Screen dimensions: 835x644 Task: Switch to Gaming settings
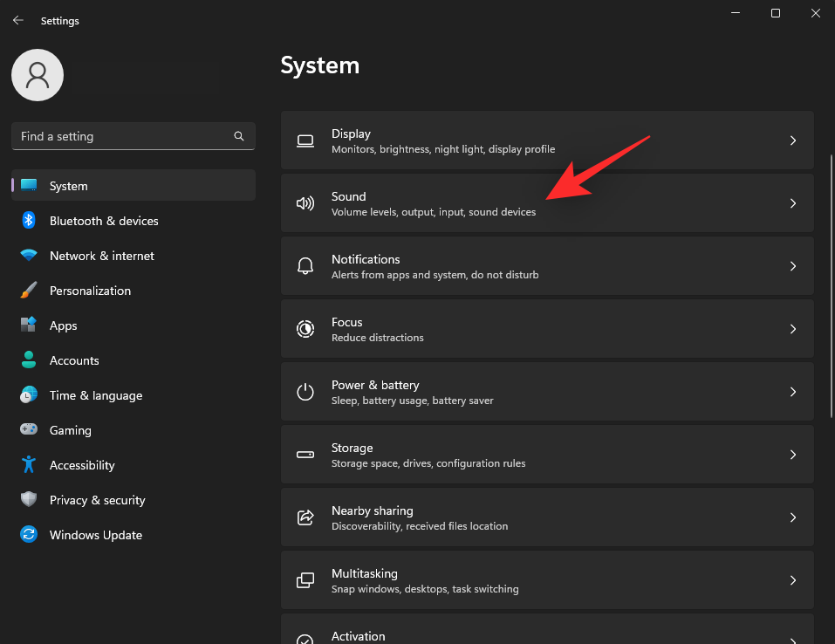(x=70, y=430)
